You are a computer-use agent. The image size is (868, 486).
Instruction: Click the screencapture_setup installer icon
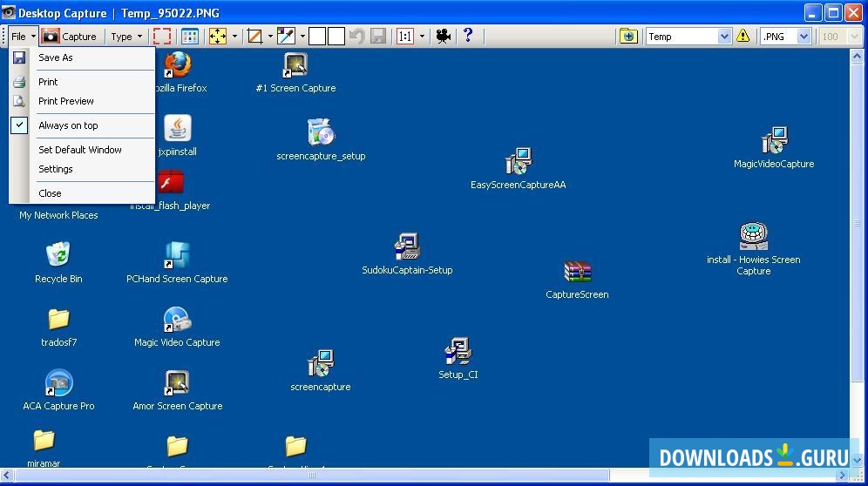tap(321, 132)
